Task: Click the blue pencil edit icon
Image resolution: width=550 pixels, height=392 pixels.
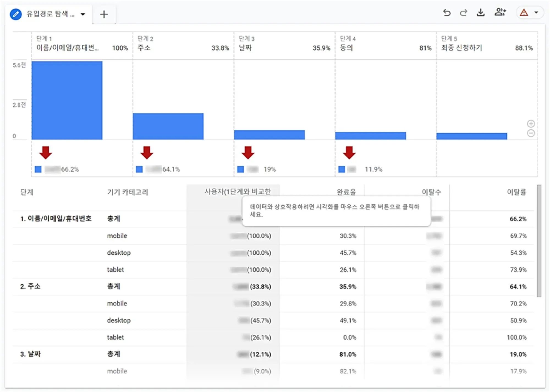Action: pos(16,14)
